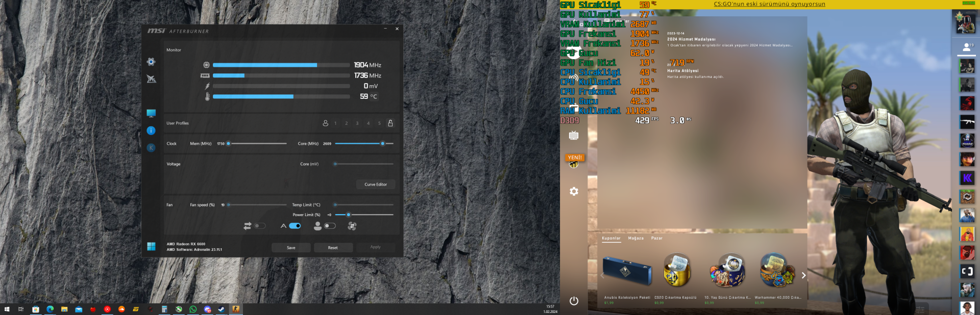Image resolution: width=980 pixels, height=315 pixels.
Task: Click the Save button in Afterburner
Action: pos(291,248)
